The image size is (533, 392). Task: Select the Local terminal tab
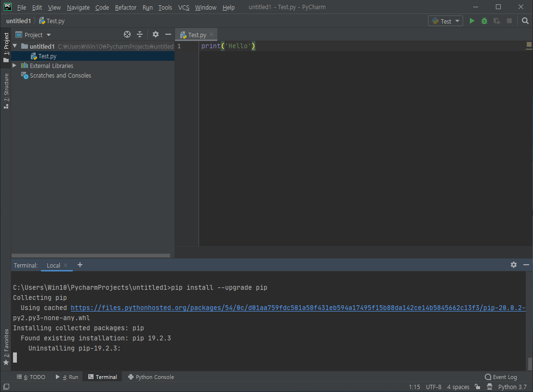(x=53, y=265)
